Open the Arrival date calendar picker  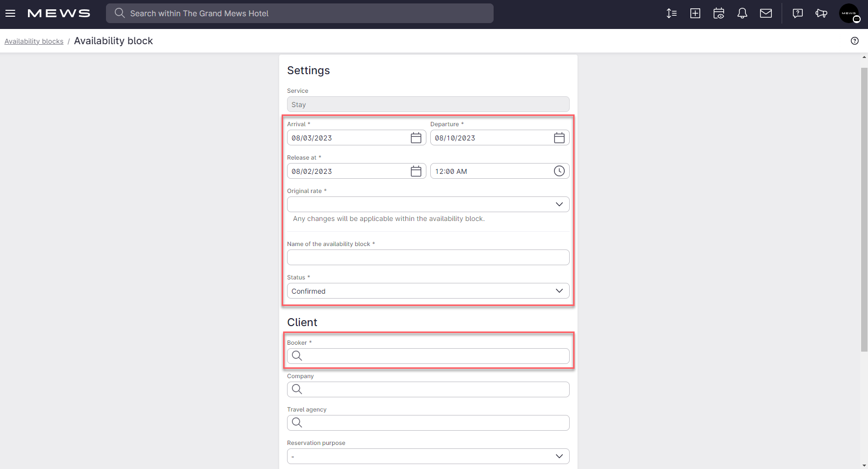tap(416, 138)
